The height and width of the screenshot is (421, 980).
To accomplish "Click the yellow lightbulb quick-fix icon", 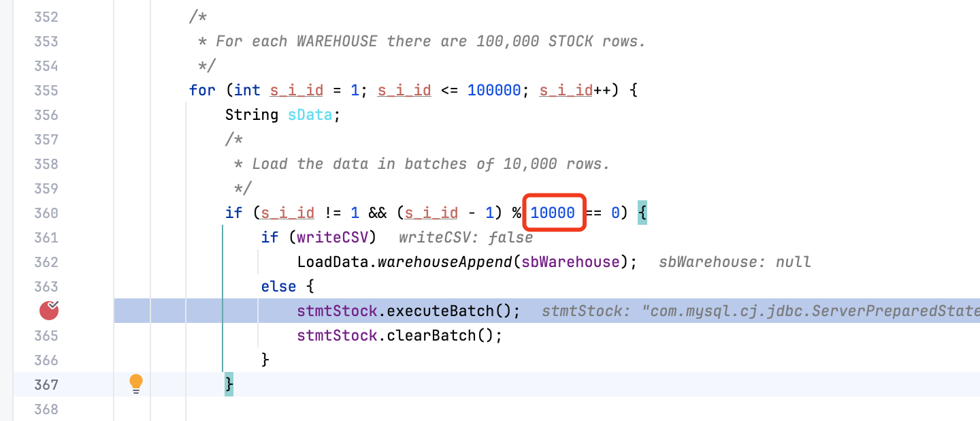I will (136, 384).
